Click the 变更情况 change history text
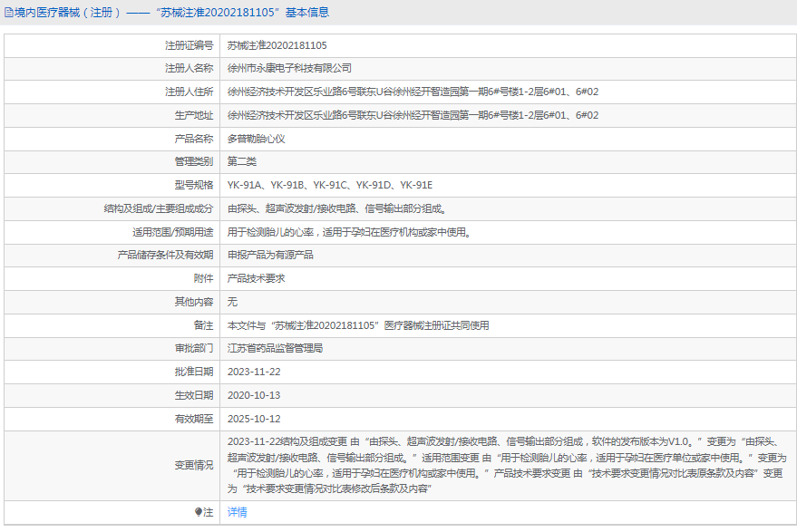 click(506, 466)
